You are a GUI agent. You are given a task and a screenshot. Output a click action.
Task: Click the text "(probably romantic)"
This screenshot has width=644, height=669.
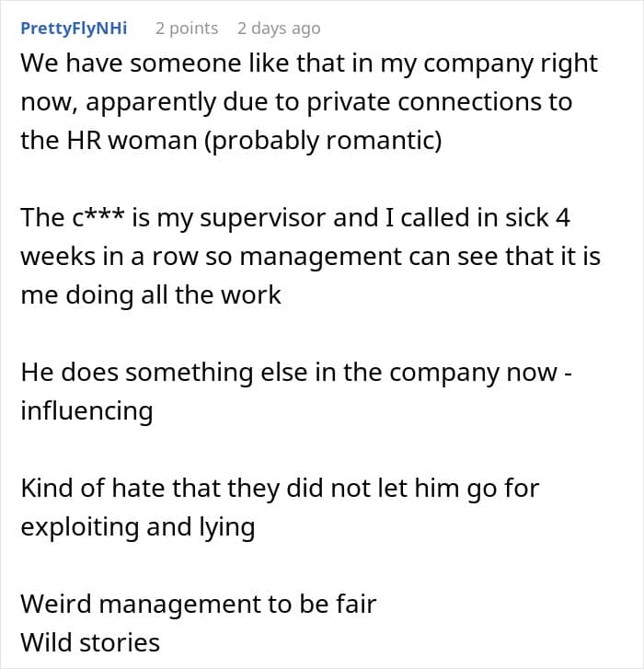323,141
